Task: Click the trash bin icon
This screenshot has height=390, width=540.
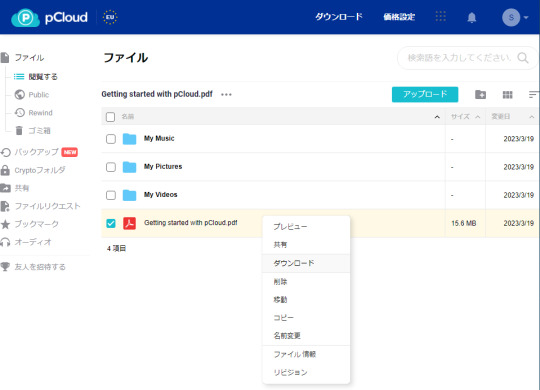Action: coord(19,131)
